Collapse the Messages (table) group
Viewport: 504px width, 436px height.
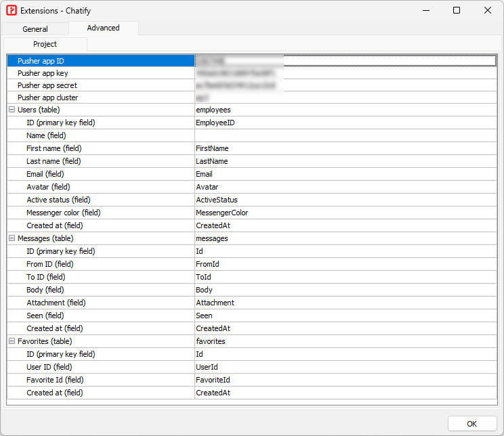tap(12, 238)
